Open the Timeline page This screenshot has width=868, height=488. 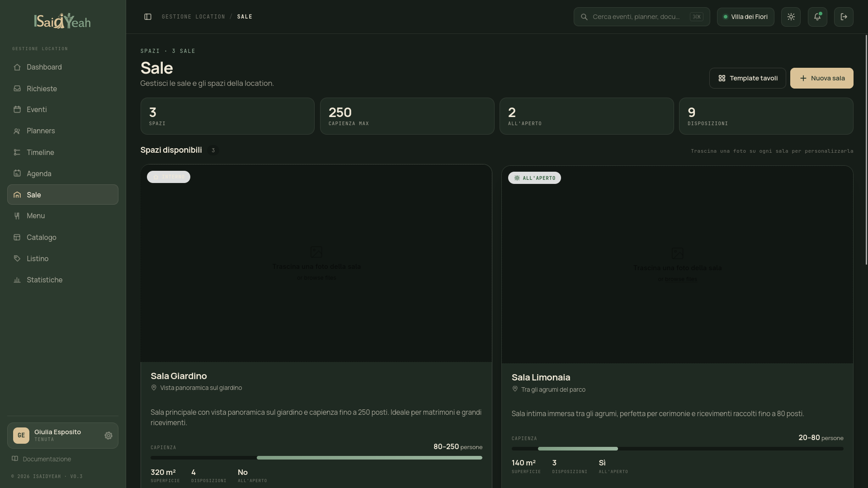pos(63,152)
